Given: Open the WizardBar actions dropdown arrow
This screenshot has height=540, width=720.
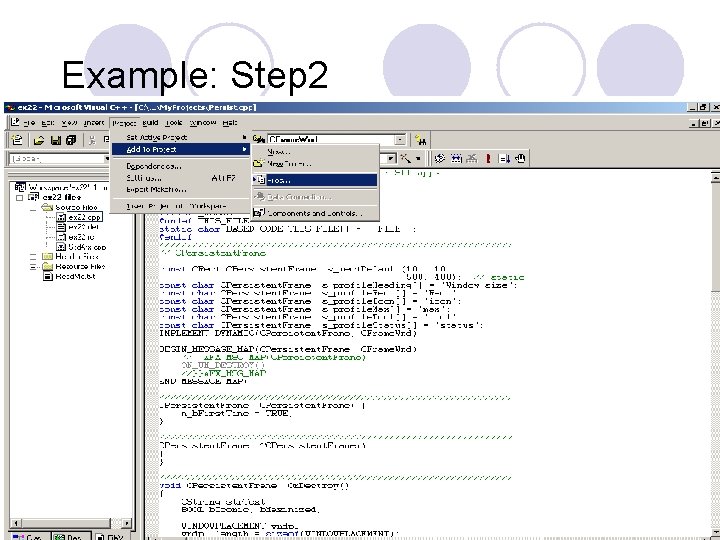Looking at the screenshot, I should click(418, 158).
